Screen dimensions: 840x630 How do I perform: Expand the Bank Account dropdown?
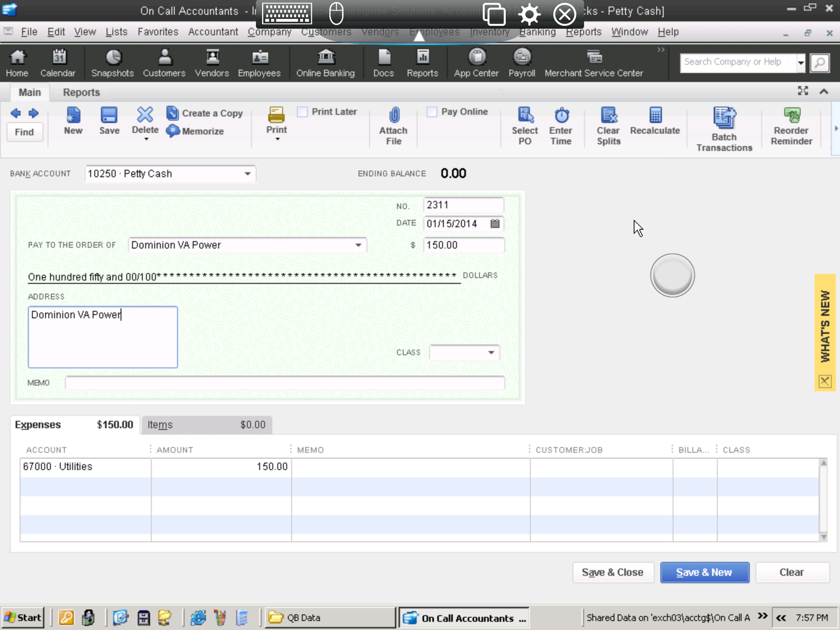pos(248,174)
